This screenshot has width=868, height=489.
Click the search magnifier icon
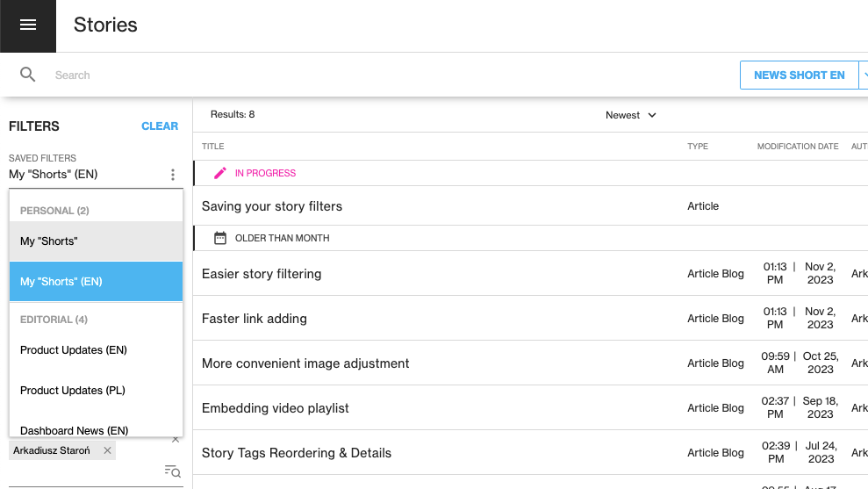pyautogui.click(x=28, y=75)
